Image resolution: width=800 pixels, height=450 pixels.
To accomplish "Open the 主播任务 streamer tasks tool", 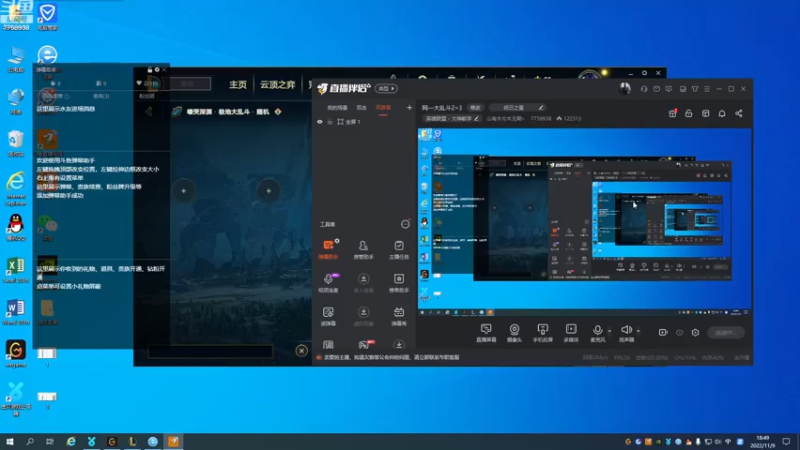I will click(x=399, y=249).
